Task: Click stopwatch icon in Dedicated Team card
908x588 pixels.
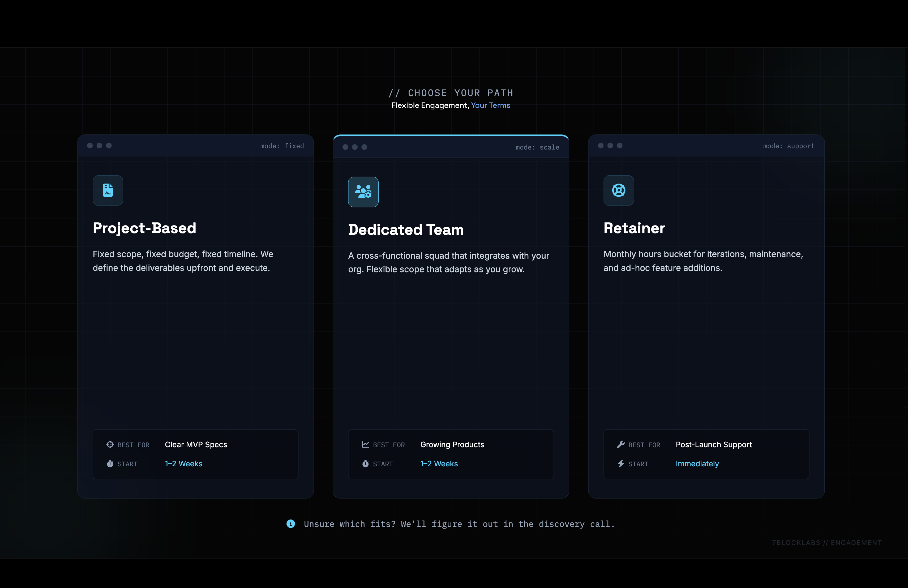Action: tap(365, 464)
